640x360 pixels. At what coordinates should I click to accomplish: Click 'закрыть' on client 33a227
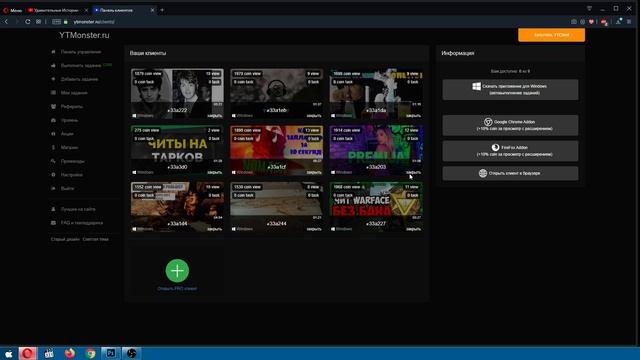[413, 229]
